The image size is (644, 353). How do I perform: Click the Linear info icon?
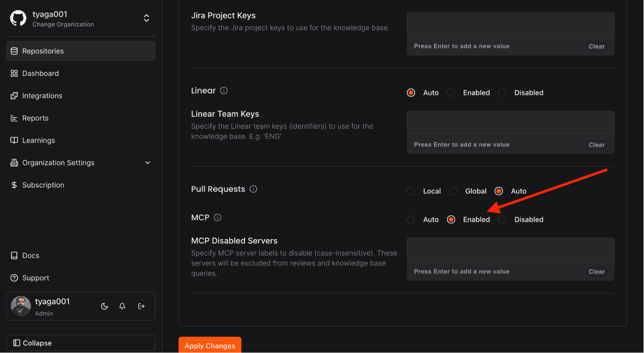pyautogui.click(x=224, y=91)
